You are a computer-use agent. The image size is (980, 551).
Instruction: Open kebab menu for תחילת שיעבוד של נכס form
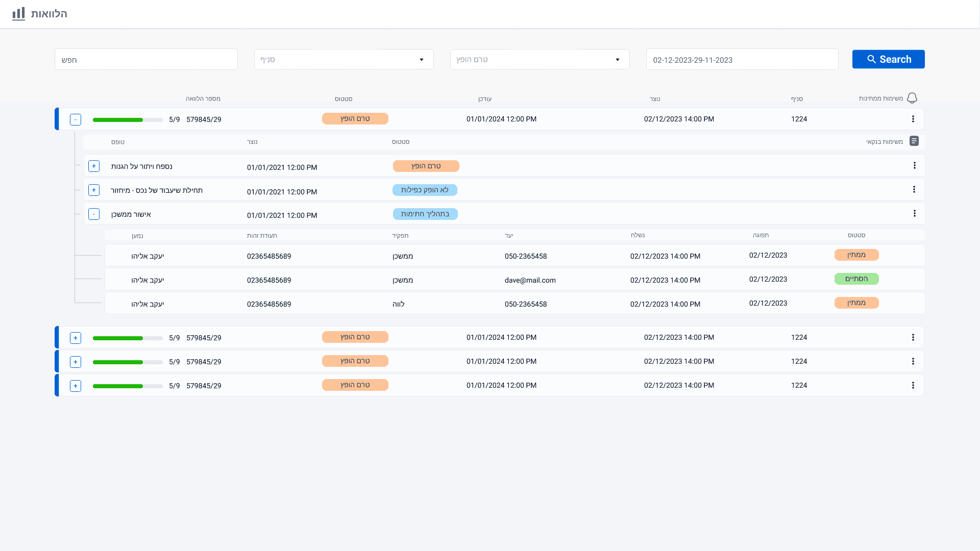[x=914, y=190]
